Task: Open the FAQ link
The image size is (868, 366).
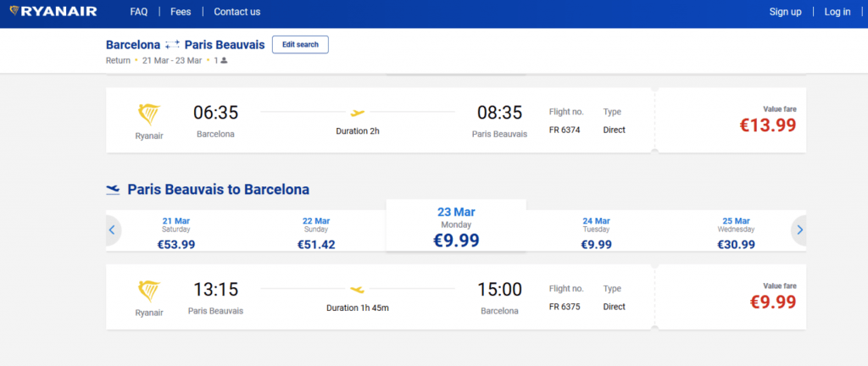Action: [139, 12]
